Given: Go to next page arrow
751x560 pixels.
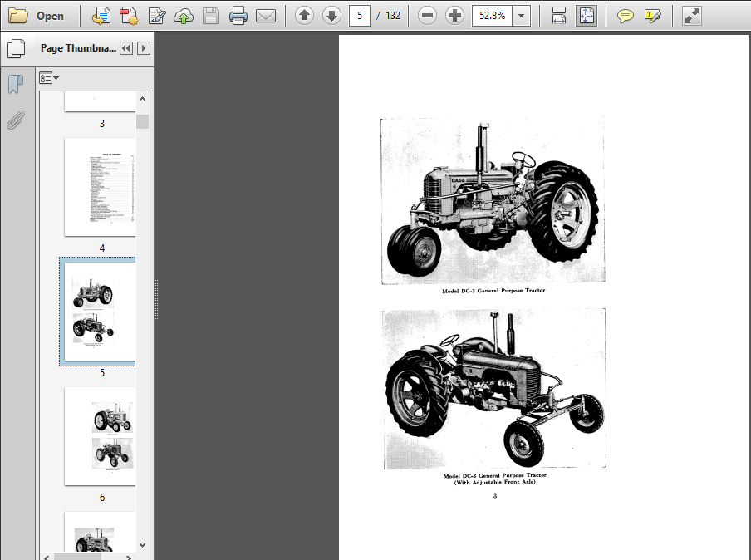Looking at the screenshot, I should (x=331, y=16).
